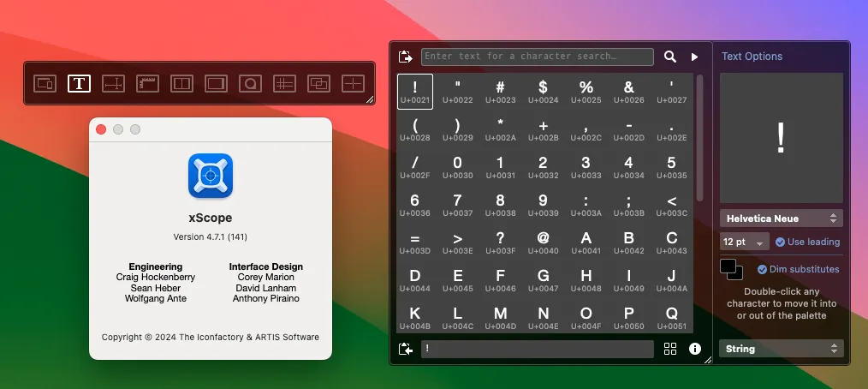
Task: Click the Text Options panel title
Action: click(752, 57)
